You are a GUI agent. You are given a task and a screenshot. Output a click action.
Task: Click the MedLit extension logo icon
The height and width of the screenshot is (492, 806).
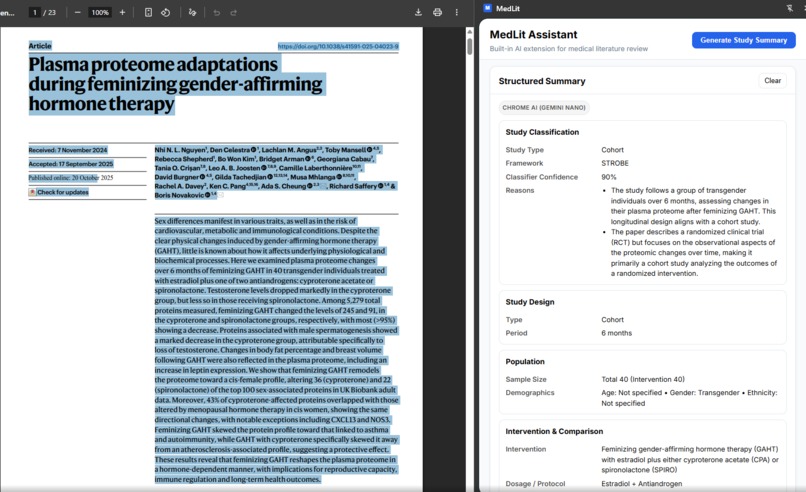[488, 8]
